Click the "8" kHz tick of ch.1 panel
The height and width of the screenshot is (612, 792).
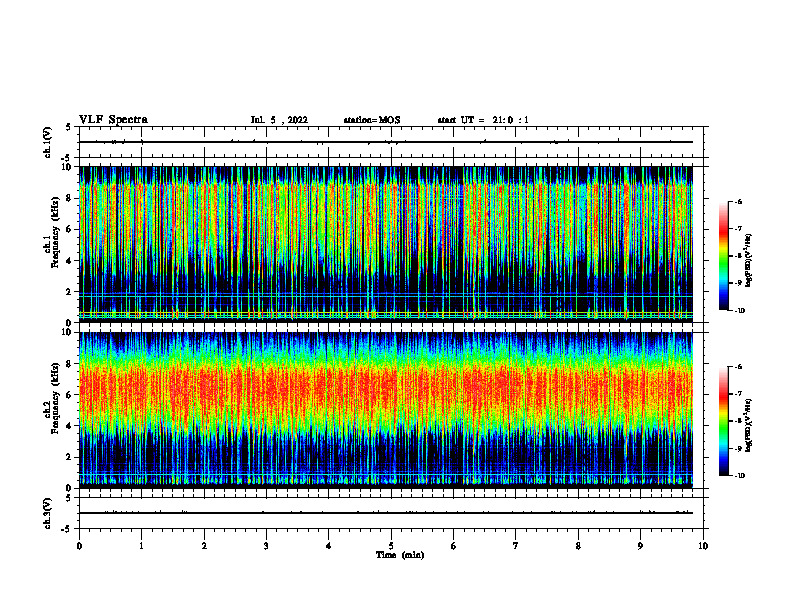point(71,198)
